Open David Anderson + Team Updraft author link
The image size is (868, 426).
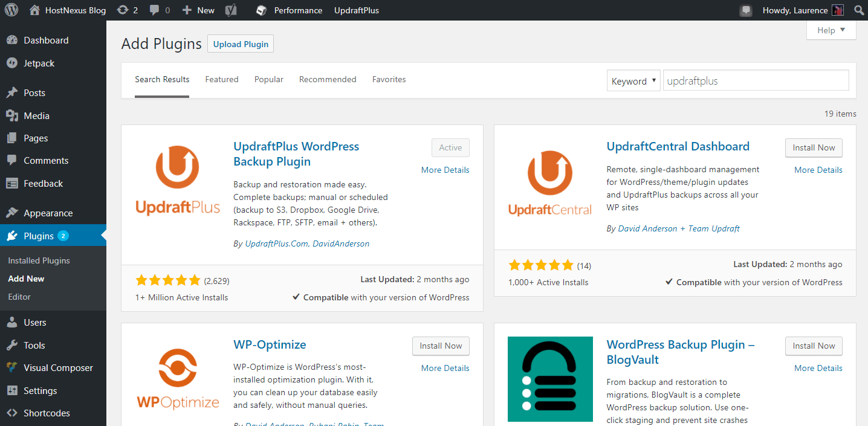(679, 228)
